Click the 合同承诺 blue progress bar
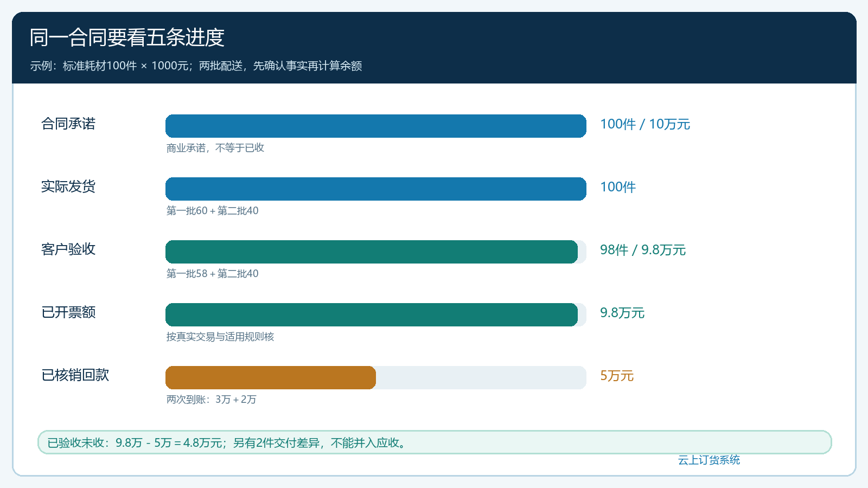 376,126
